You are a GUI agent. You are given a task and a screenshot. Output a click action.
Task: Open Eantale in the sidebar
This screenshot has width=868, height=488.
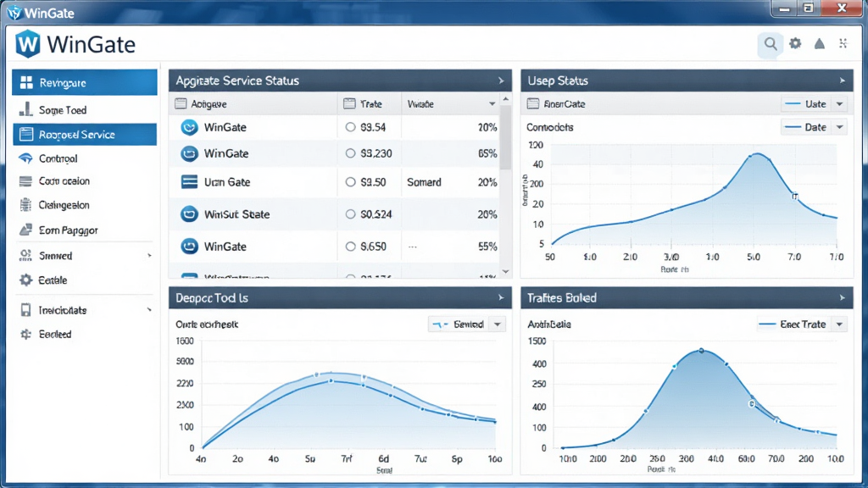(85, 280)
